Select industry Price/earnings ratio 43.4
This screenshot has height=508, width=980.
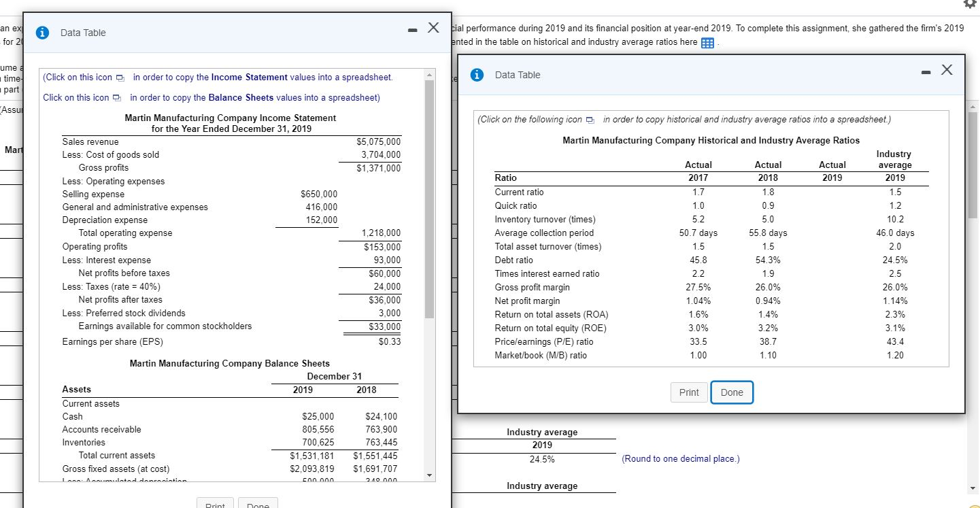pos(896,342)
